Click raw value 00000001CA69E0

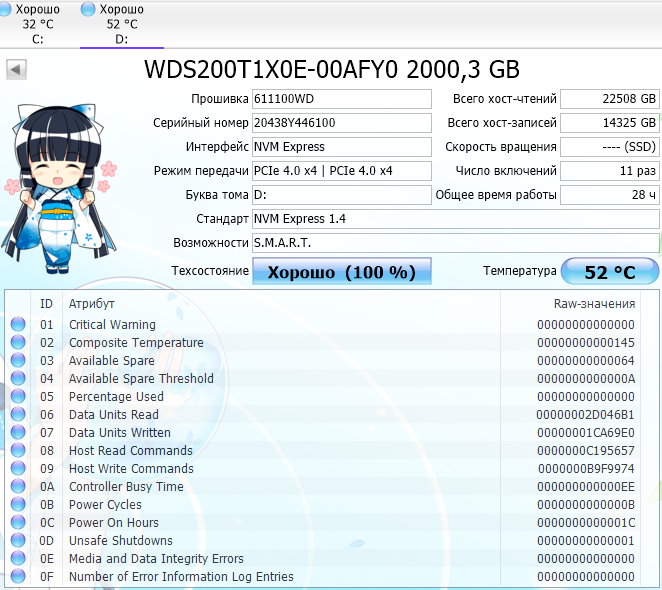(586, 432)
